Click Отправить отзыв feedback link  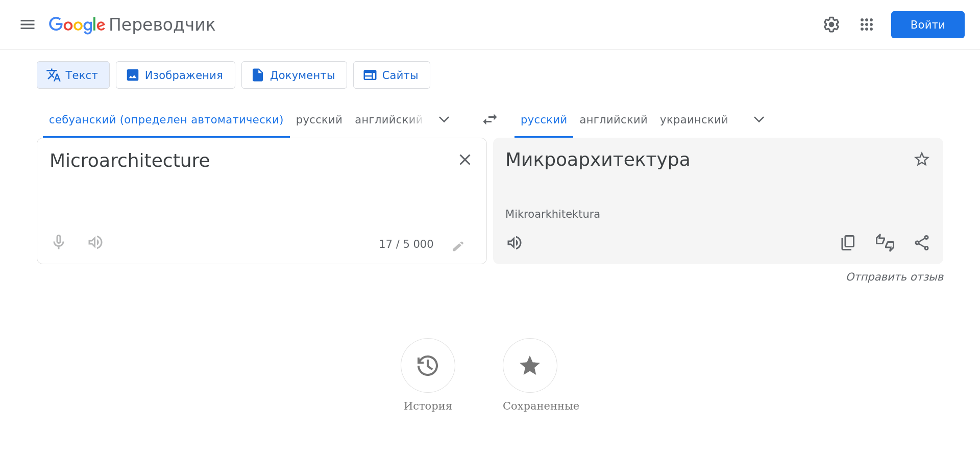click(895, 277)
